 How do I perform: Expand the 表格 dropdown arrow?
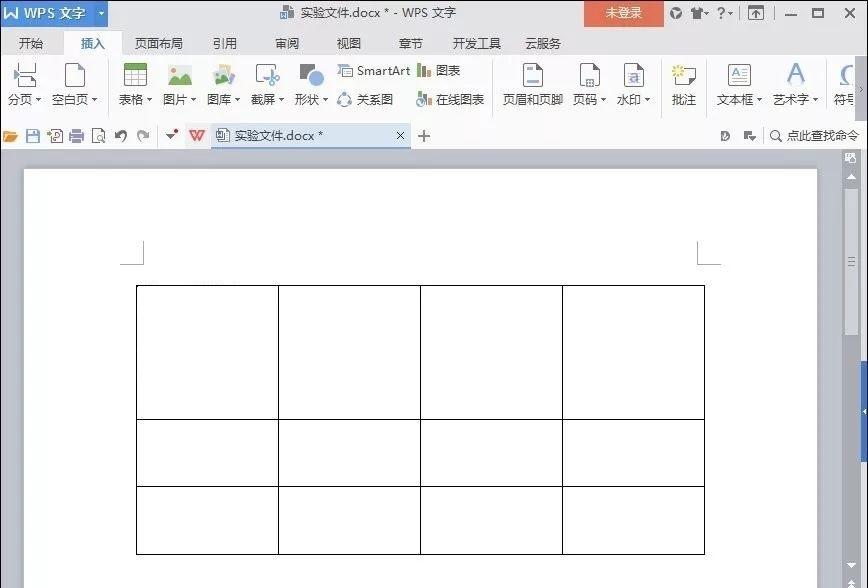pos(149,100)
